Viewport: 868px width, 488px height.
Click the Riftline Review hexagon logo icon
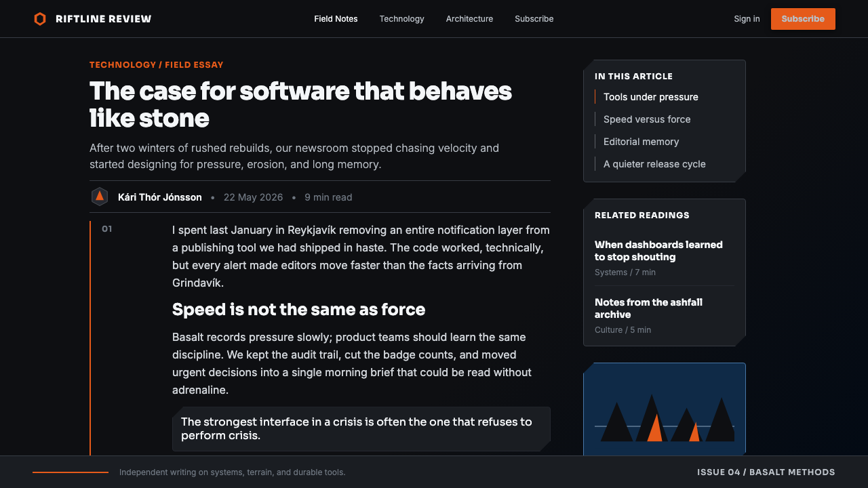(x=40, y=19)
